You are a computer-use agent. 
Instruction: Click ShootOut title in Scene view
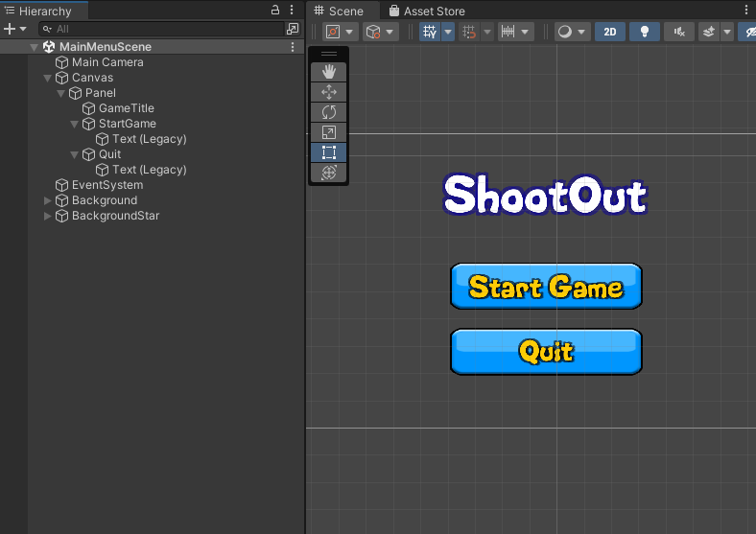[x=545, y=195]
